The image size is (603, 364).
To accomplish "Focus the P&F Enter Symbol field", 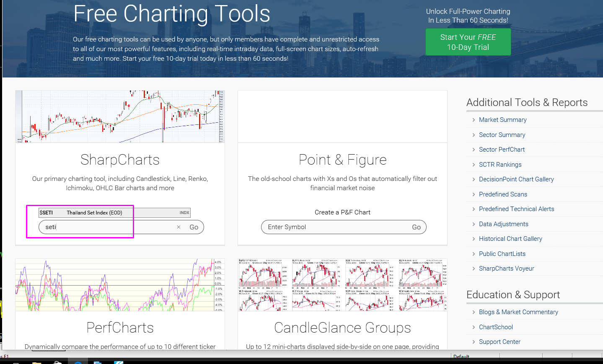I will click(335, 227).
